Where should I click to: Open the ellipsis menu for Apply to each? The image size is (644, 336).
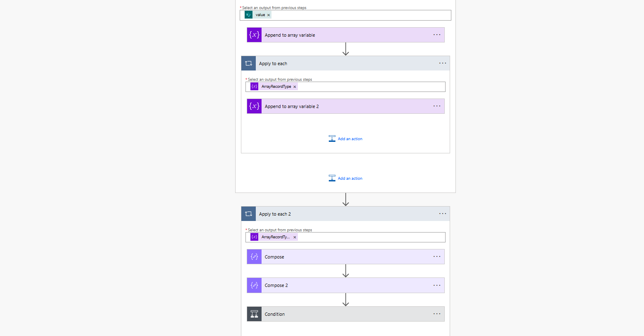coord(443,63)
